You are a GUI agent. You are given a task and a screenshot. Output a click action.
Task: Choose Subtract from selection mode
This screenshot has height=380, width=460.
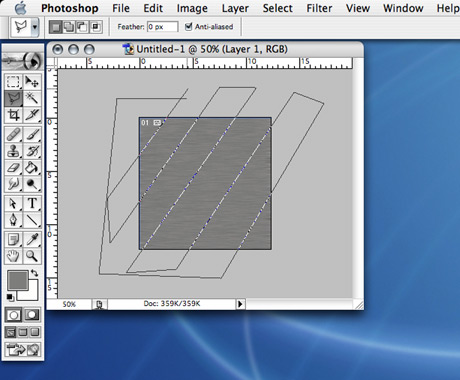point(82,27)
